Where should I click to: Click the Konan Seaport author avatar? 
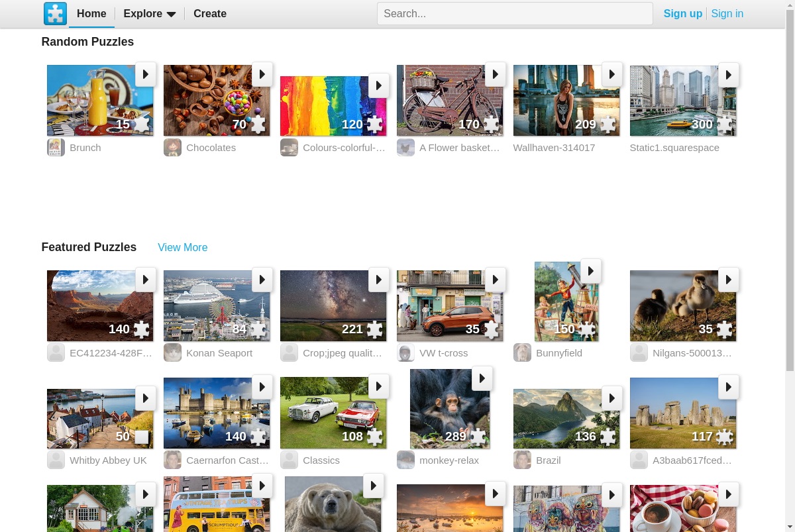[x=172, y=352]
